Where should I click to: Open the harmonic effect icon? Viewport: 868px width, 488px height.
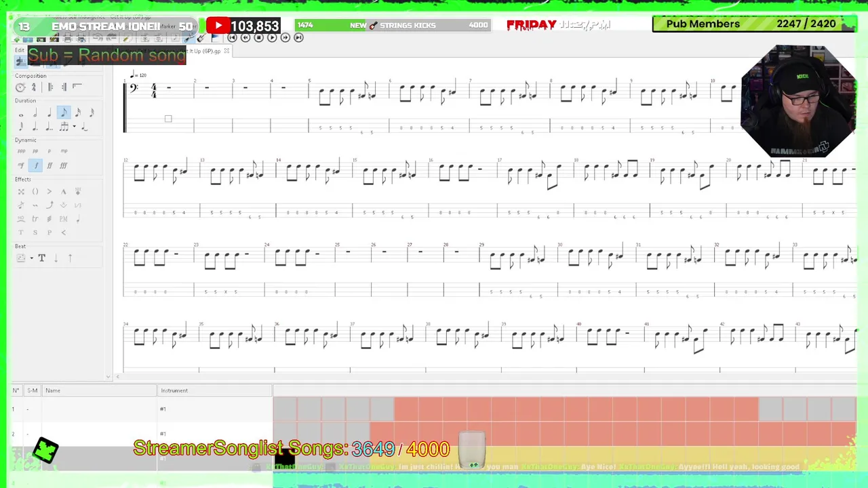click(x=78, y=191)
